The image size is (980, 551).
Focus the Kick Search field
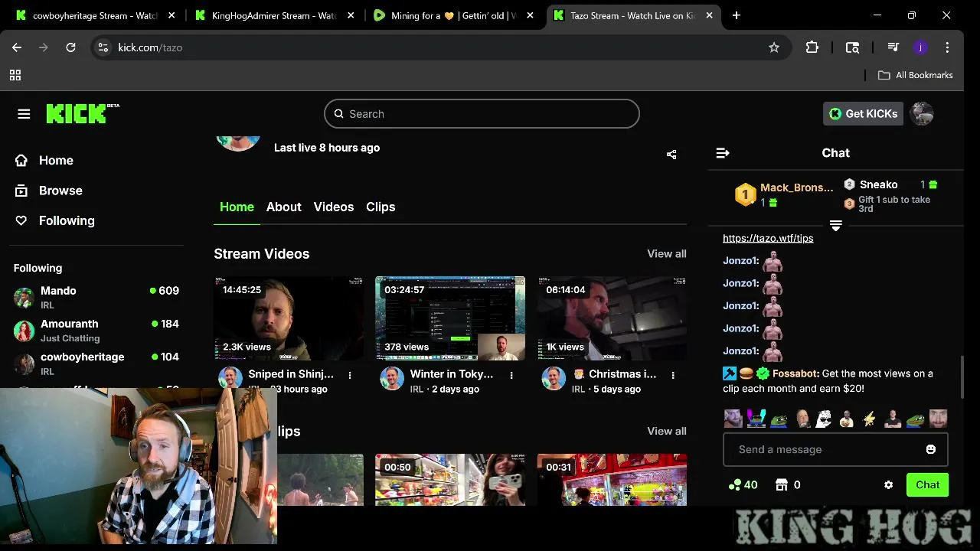pyautogui.click(x=482, y=114)
